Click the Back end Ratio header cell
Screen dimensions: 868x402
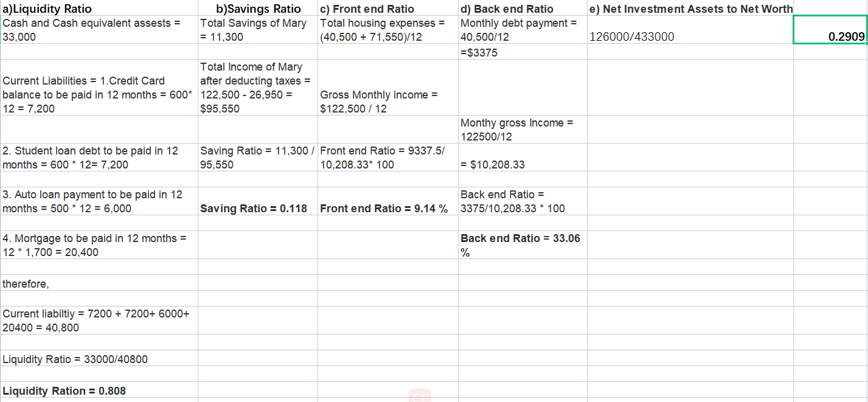click(x=506, y=8)
